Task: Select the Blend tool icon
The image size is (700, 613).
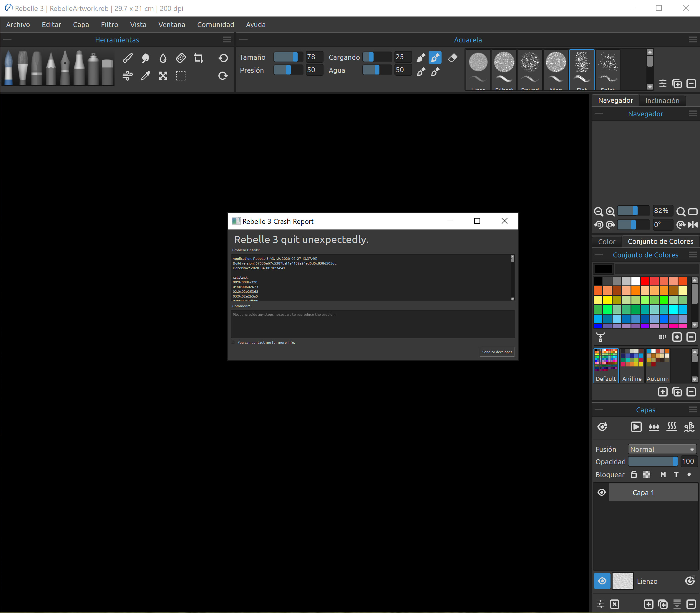Action: click(128, 58)
